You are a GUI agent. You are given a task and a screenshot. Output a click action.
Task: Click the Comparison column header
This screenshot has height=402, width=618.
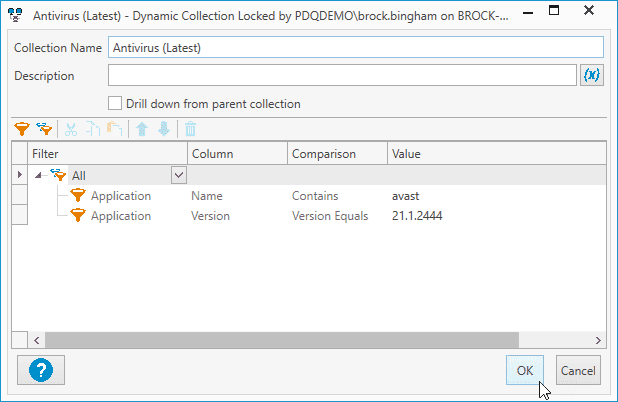337,154
